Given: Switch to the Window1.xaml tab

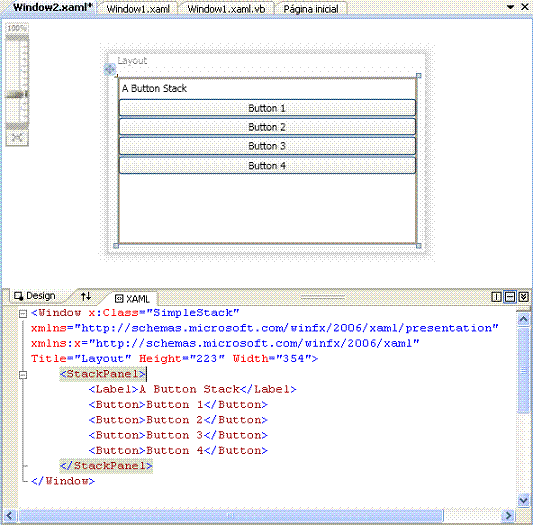Looking at the screenshot, I should coord(138,9).
